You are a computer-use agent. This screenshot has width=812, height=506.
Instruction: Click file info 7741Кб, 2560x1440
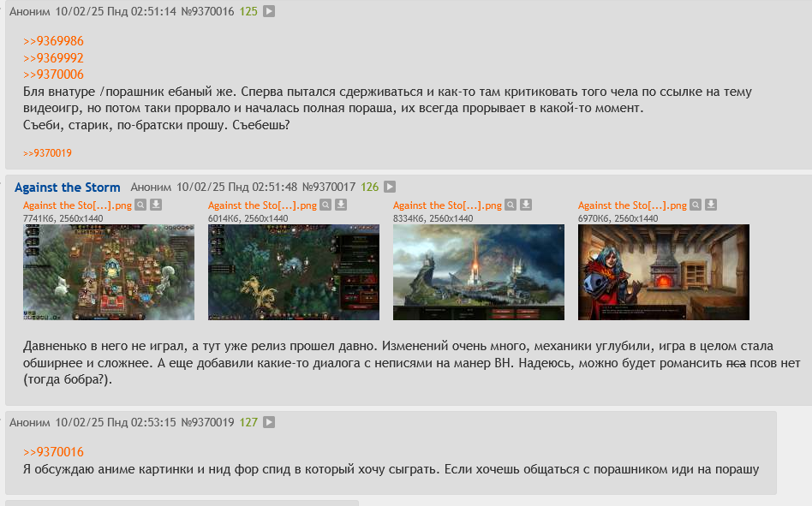point(63,218)
